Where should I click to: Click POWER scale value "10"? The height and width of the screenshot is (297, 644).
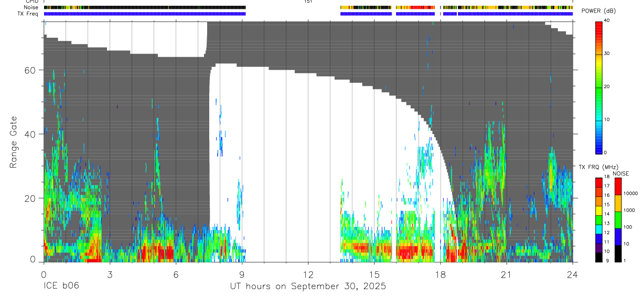click(x=606, y=119)
